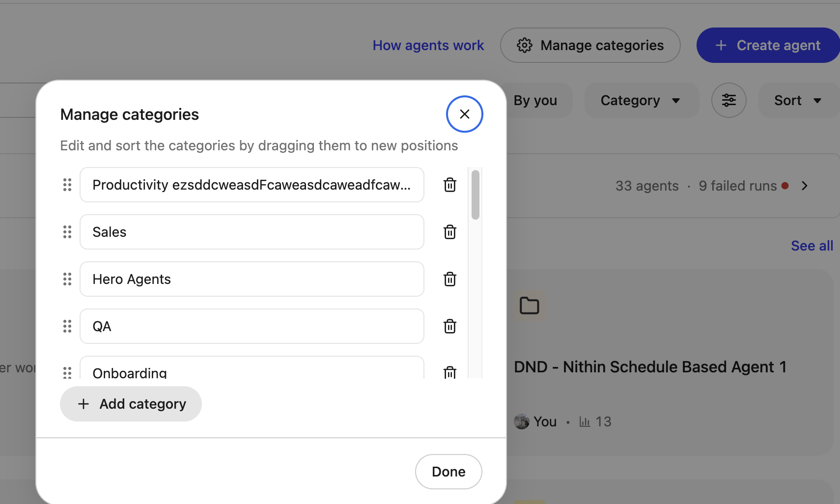
Task: Click the category list scrollbar thumb
Action: click(x=475, y=195)
